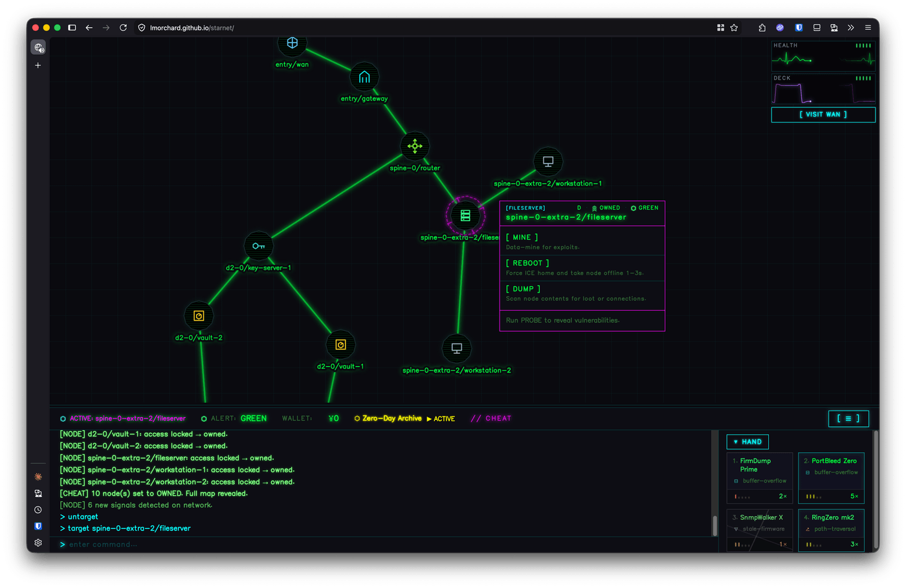Click the shield site-info icon
The height and width of the screenshot is (588, 906).
(142, 28)
